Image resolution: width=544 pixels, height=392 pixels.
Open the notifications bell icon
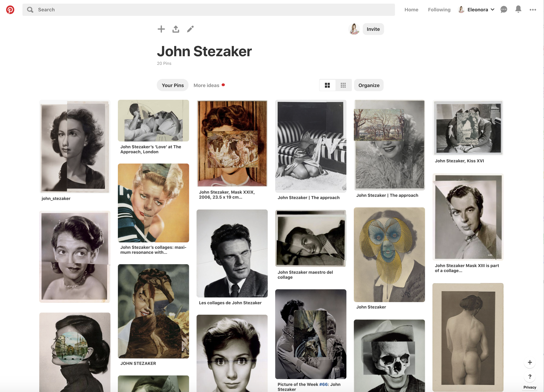tap(518, 9)
